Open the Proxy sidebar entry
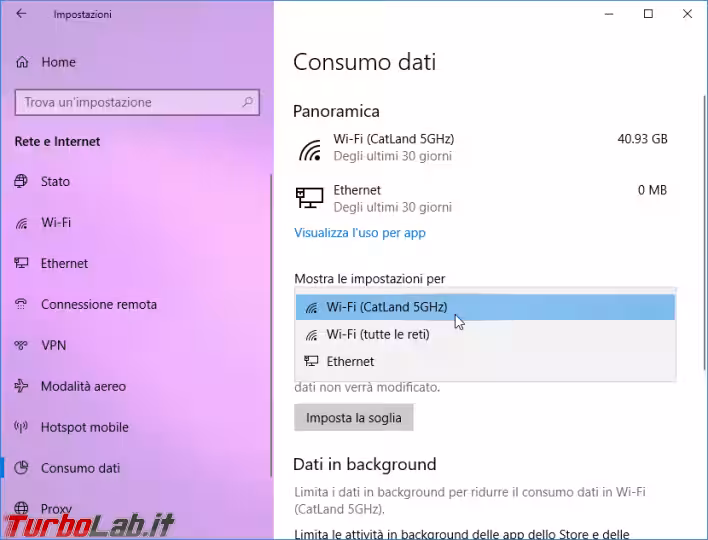The height and width of the screenshot is (540, 708). coord(56,509)
